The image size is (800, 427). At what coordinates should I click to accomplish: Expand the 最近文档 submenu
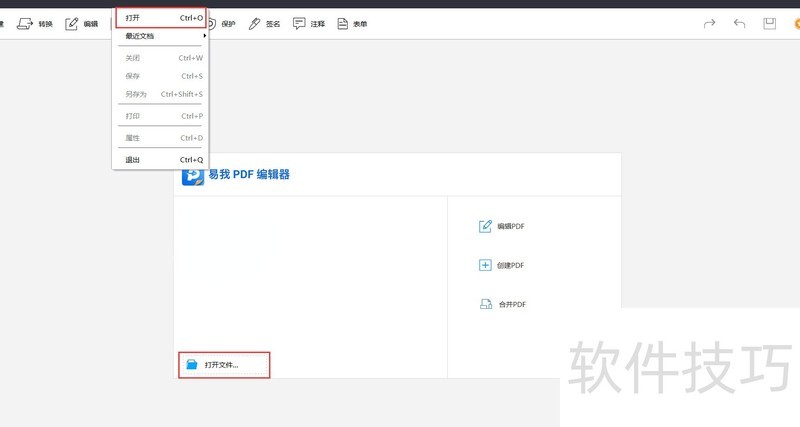pos(161,36)
